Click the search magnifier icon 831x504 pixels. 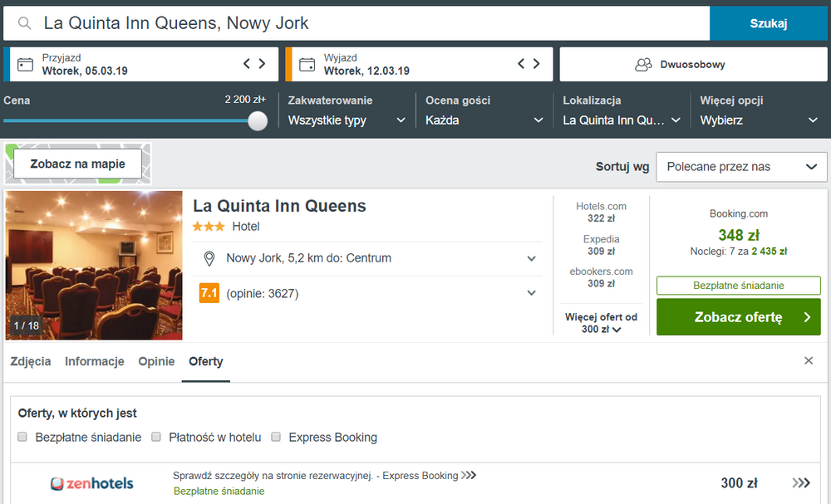[24, 23]
